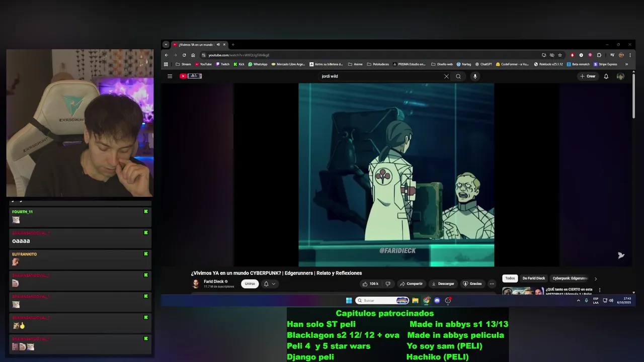Click the YouTube search magnifier button
Viewport: 644px width, 362px height.
(x=458, y=76)
